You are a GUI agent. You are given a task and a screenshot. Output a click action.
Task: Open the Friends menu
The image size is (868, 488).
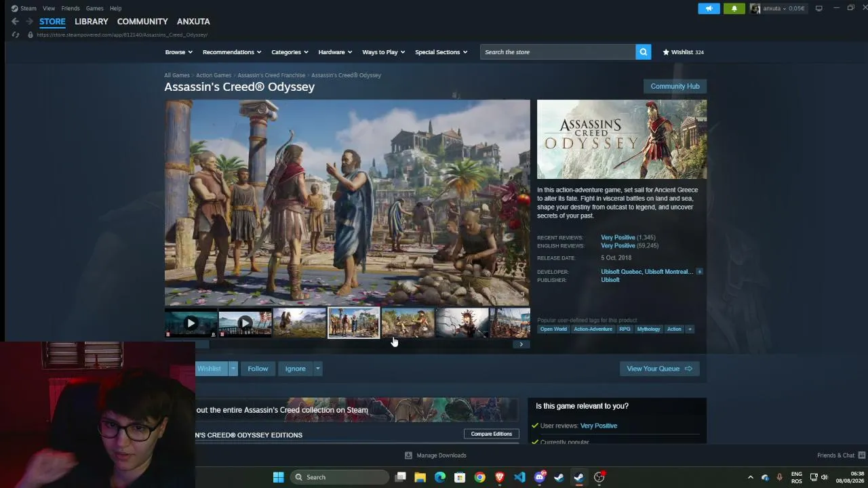click(71, 8)
